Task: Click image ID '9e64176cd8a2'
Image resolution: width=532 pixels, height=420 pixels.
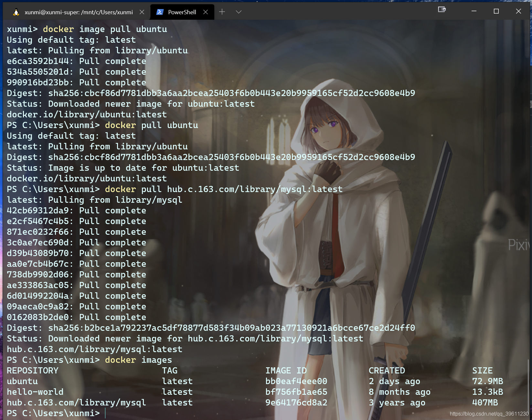Action: [x=296, y=403]
